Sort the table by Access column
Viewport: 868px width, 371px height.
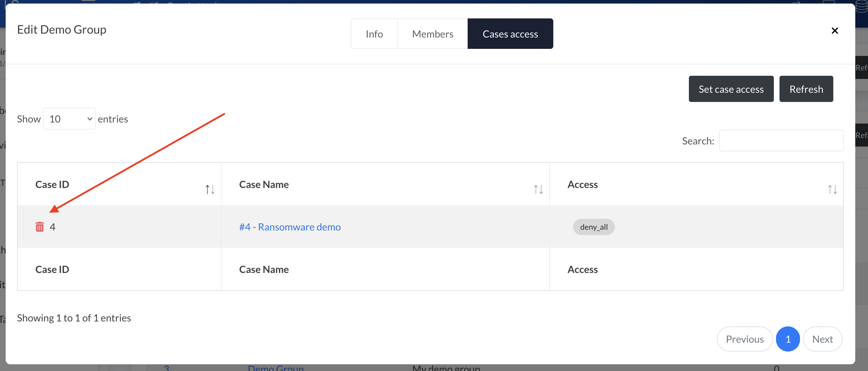(832, 189)
